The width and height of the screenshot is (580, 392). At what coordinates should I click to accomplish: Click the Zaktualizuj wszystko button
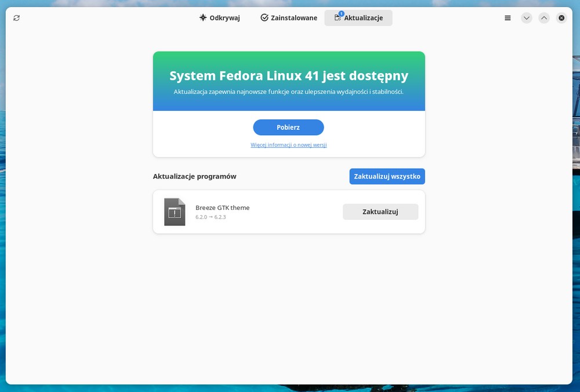(x=387, y=176)
